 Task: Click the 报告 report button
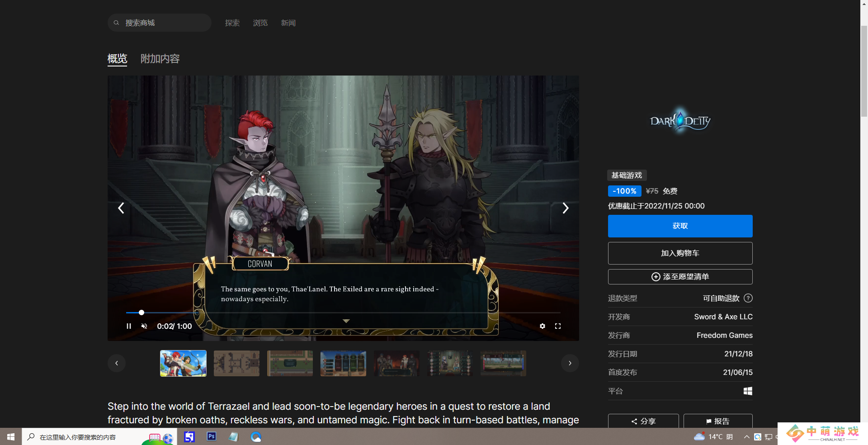pos(718,421)
